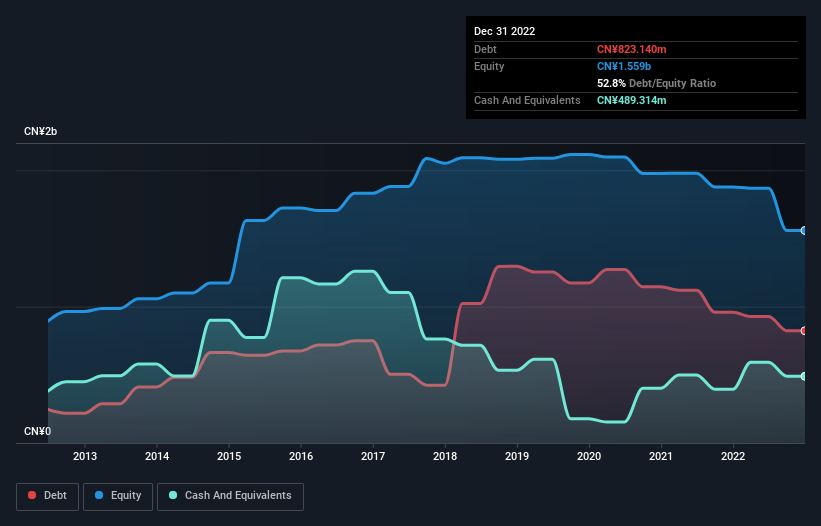Click the 2022 x-axis label
Screen dimensions: 821x526
733,456
